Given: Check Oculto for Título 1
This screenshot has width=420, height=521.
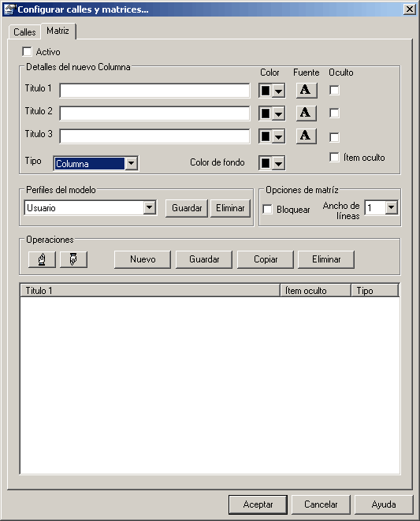Looking at the screenshot, I should point(334,90).
